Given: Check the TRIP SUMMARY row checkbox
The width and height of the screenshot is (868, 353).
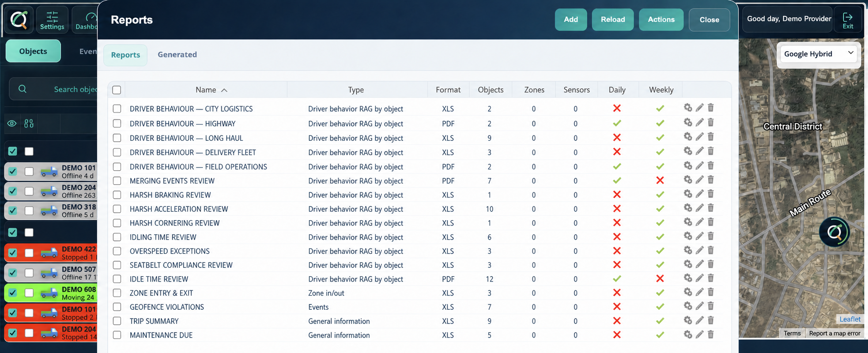Looking at the screenshot, I should click(117, 321).
